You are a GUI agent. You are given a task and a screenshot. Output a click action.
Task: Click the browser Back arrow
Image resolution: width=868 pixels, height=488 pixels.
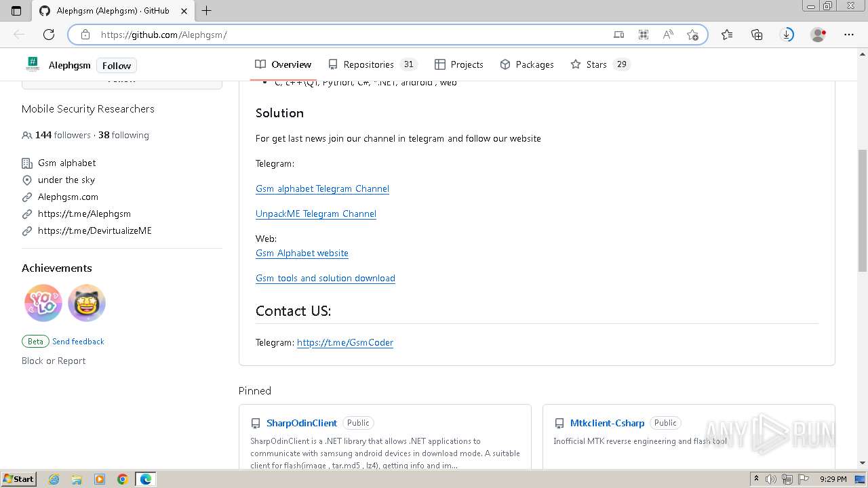click(x=19, y=35)
